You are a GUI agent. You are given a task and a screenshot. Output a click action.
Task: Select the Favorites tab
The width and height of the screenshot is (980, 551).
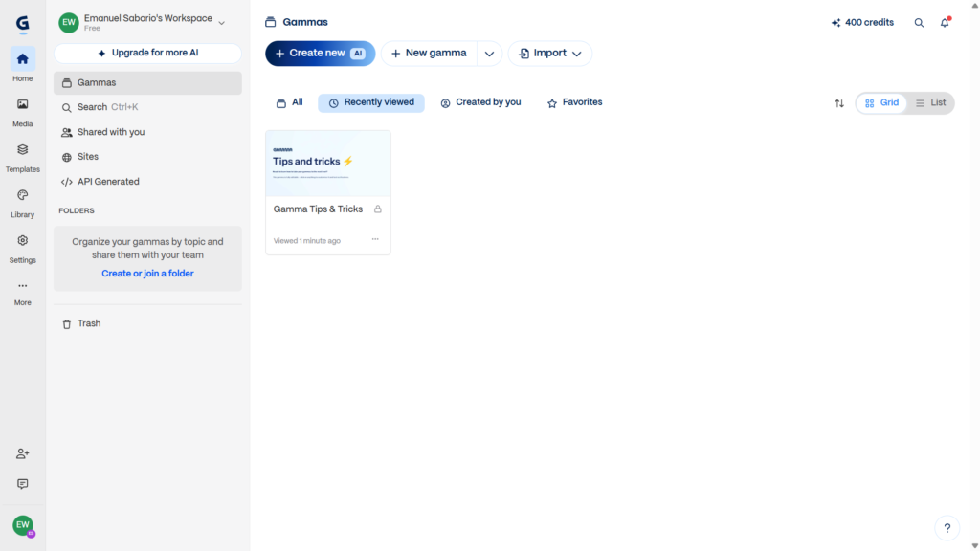click(x=574, y=102)
